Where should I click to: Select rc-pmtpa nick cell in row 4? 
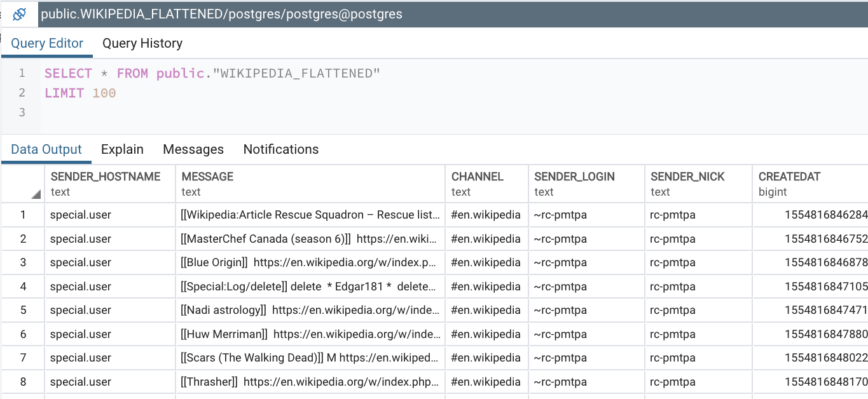coord(698,287)
